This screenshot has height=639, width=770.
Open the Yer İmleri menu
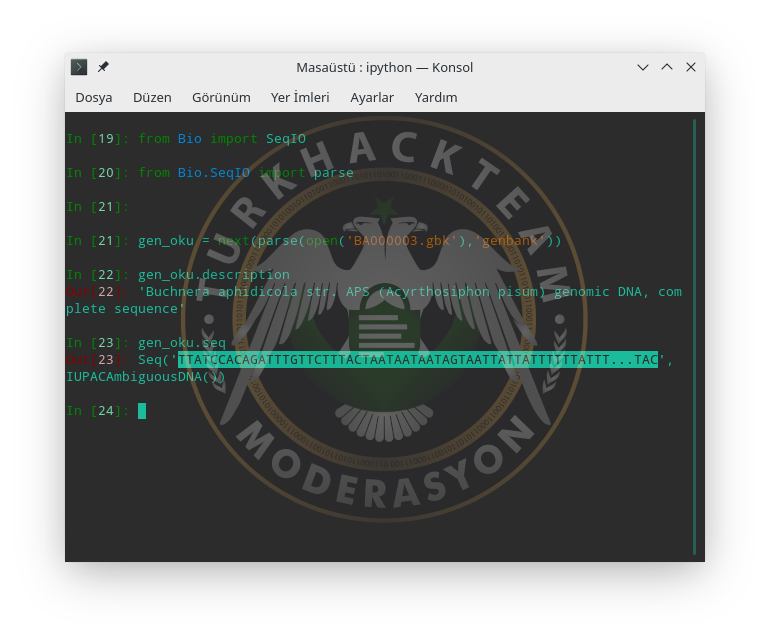coord(300,97)
